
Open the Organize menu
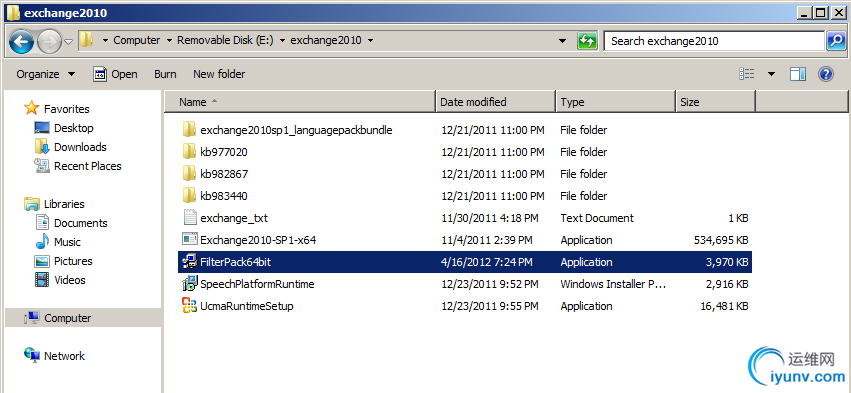[46, 74]
